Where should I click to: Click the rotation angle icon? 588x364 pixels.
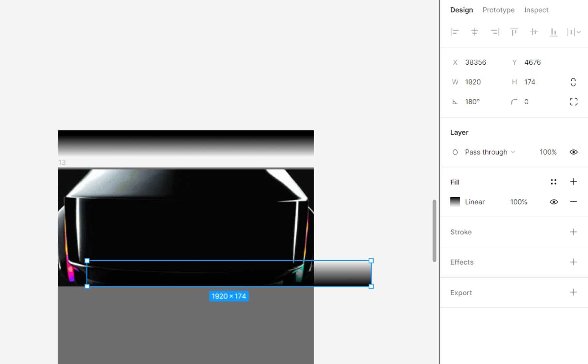pyautogui.click(x=455, y=102)
